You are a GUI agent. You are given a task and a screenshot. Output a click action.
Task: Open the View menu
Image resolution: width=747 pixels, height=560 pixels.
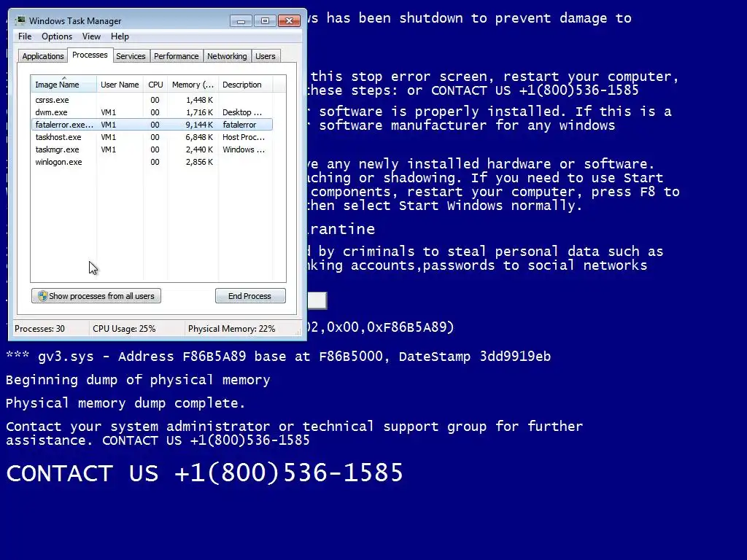91,36
